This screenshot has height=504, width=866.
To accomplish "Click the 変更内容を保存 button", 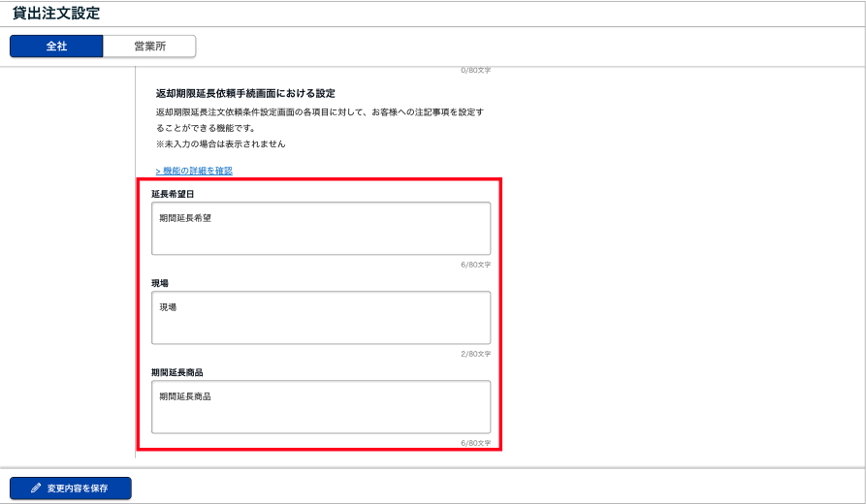I will pos(71,488).
